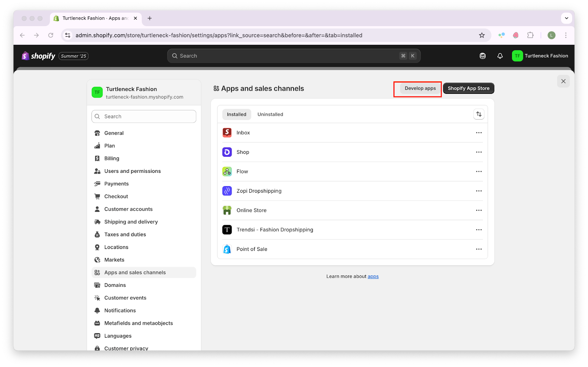Open more options for Inbox app
Screen dimensions: 588x367
[x=478, y=133]
